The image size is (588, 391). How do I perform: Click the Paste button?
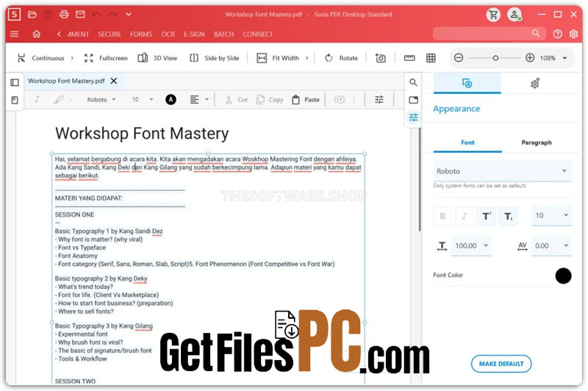pos(306,100)
